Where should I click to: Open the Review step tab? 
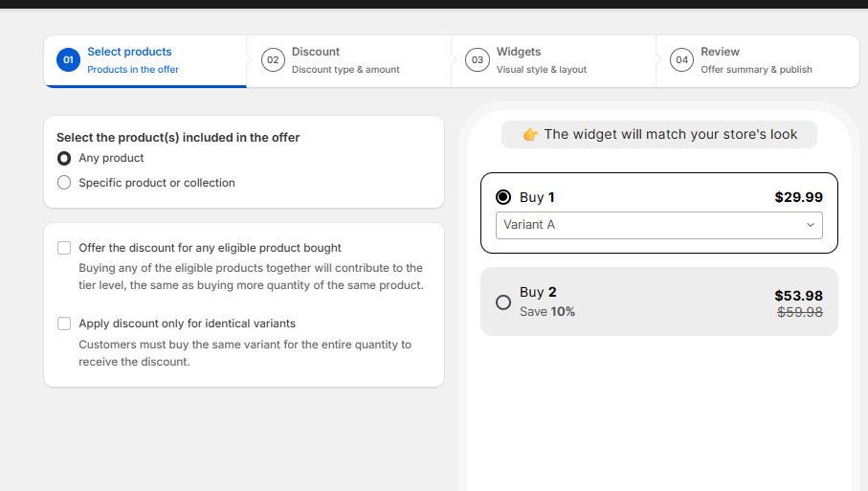click(757, 60)
